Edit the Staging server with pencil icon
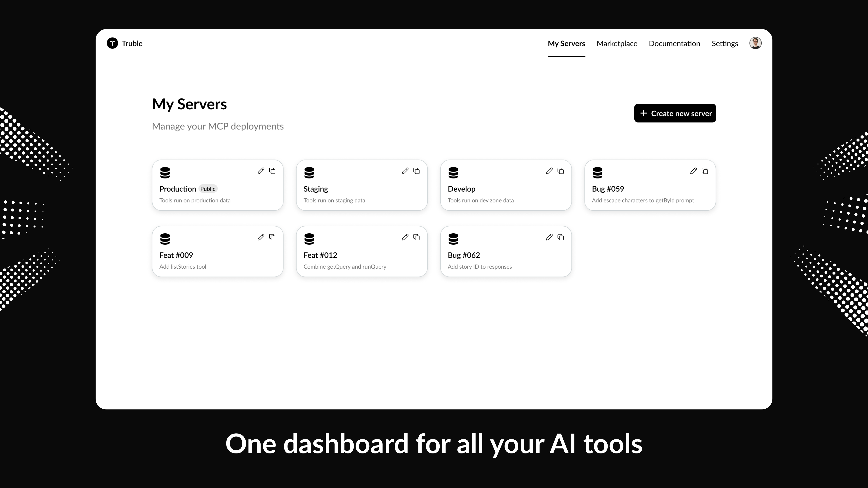 pos(405,171)
